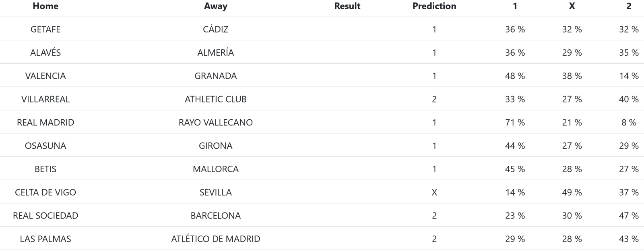This screenshot has width=644, height=250.
Task: Select BARCELONA in the Away column
Action: click(x=215, y=216)
